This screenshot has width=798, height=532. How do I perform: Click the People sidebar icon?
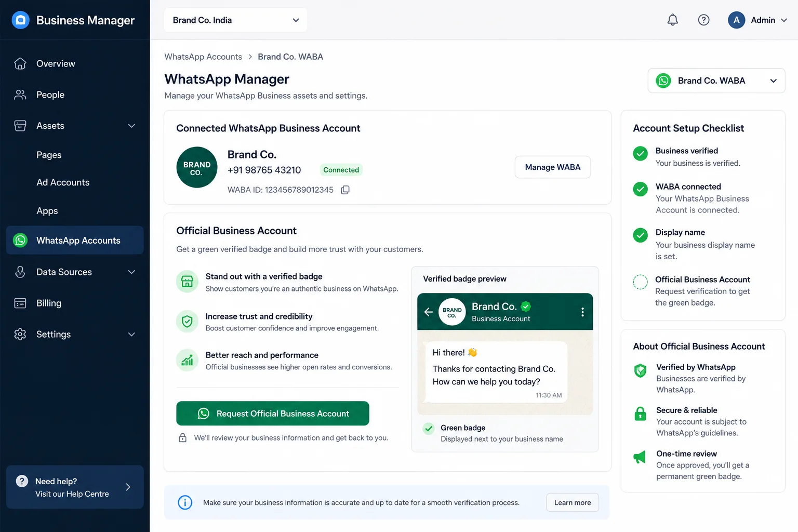[20, 95]
